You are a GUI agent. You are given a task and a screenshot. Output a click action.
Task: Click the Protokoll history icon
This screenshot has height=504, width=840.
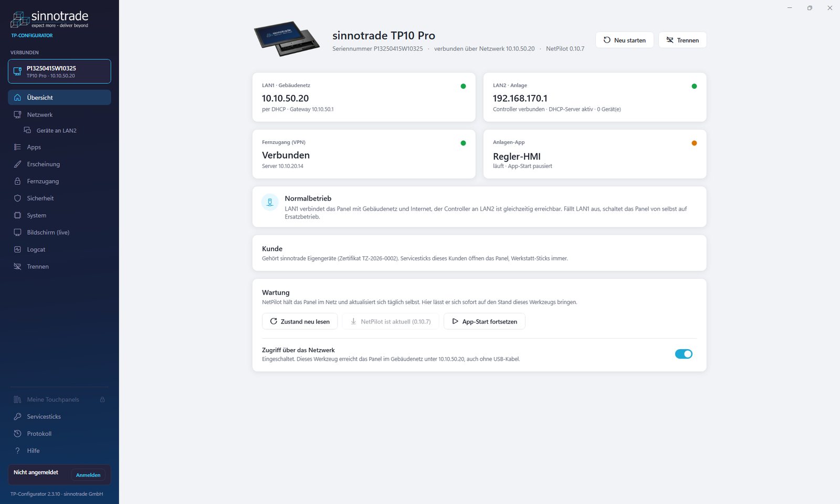pyautogui.click(x=17, y=434)
